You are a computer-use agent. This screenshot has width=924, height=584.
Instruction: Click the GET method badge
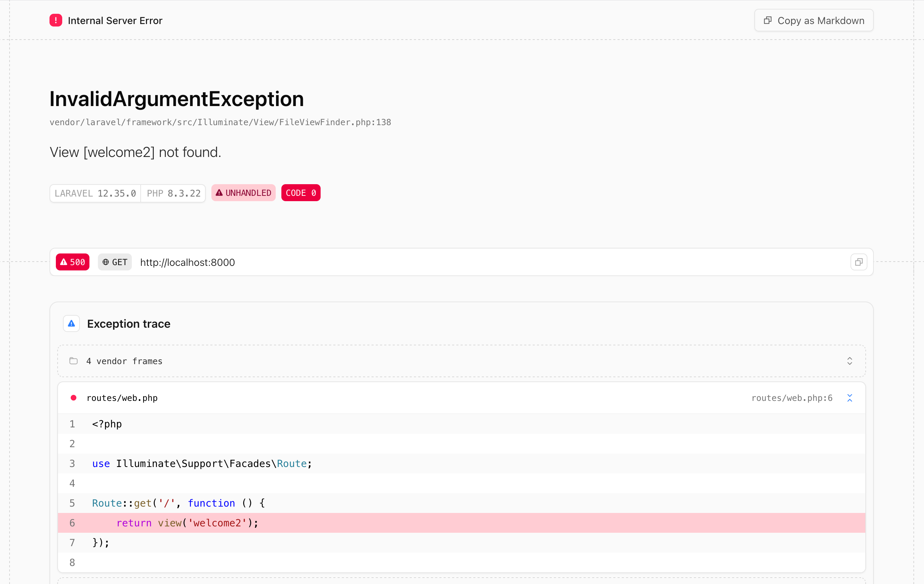pos(115,262)
